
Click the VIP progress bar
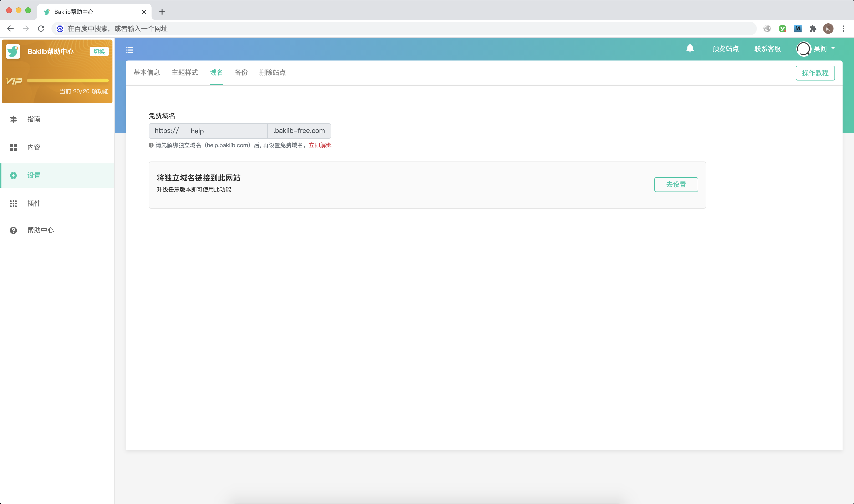tap(68, 81)
